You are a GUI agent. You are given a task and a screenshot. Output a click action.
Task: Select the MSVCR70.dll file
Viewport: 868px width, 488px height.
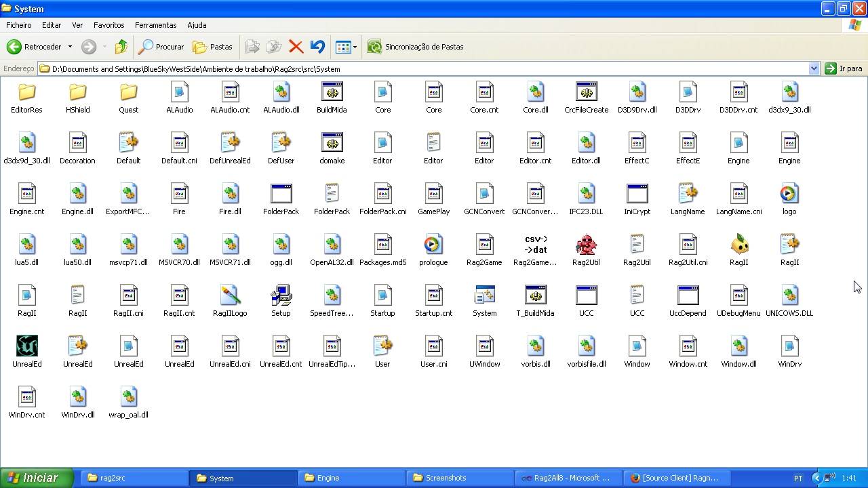point(179,250)
